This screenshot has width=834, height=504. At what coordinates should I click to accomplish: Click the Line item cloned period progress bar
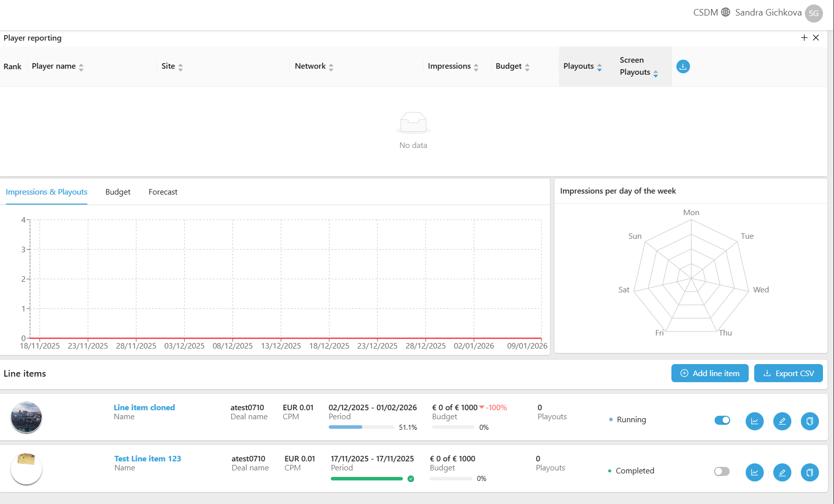click(x=361, y=427)
